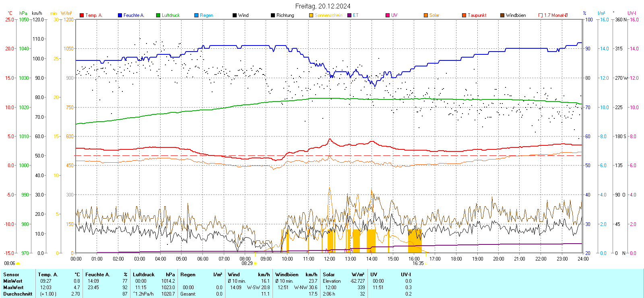Click the MaxWert row label
Viewport: 644px width, 298px height.
pyautogui.click(x=13, y=288)
